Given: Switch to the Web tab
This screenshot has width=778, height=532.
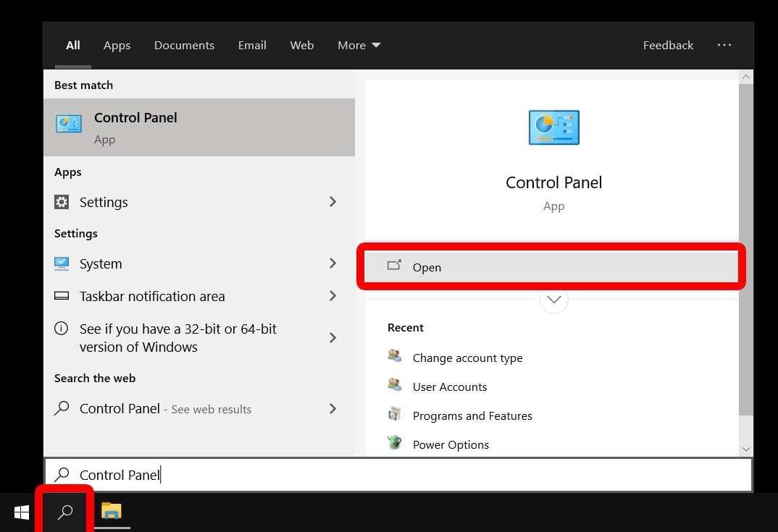Looking at the screenshot, I should pyautogui.click(x=301, y=45).
